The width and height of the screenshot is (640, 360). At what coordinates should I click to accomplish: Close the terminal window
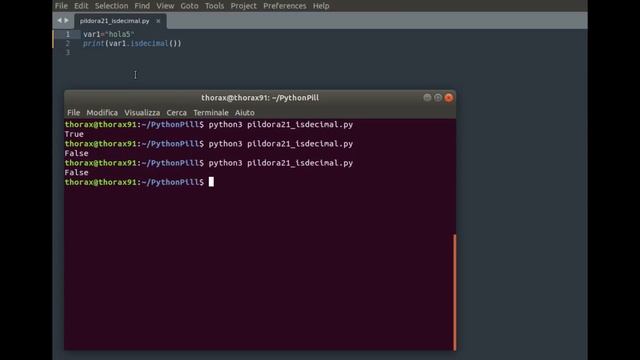(449, 98)
